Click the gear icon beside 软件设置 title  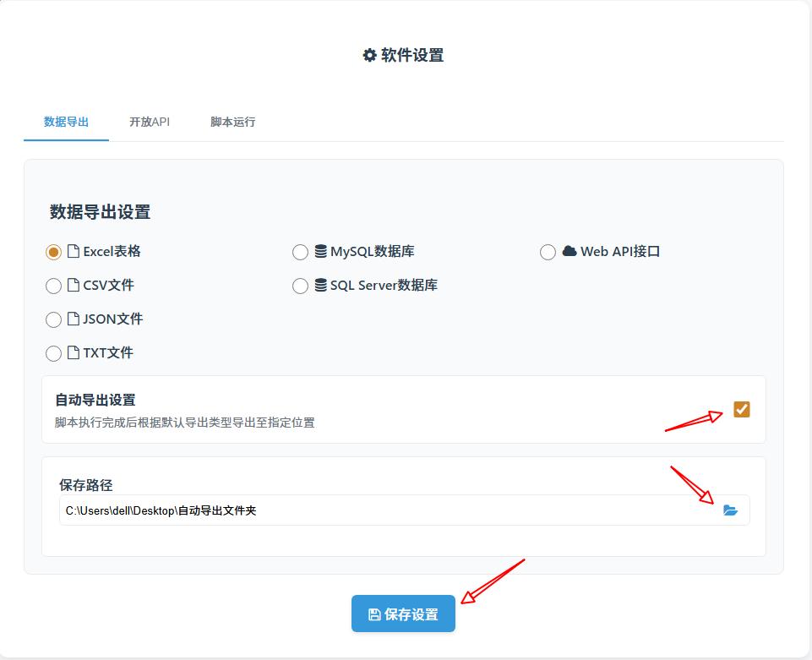[369, 56]
